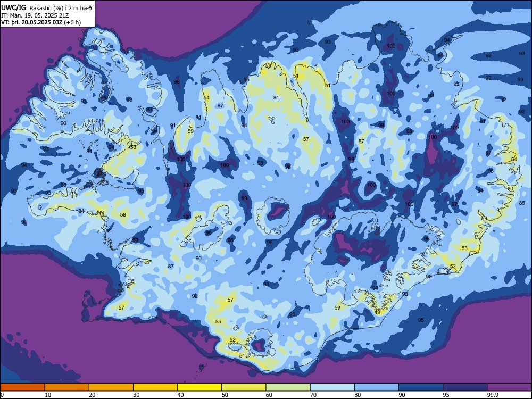532x399 pixels.
Task: Click the legend tick label '30'
Action: coord(136,395)
